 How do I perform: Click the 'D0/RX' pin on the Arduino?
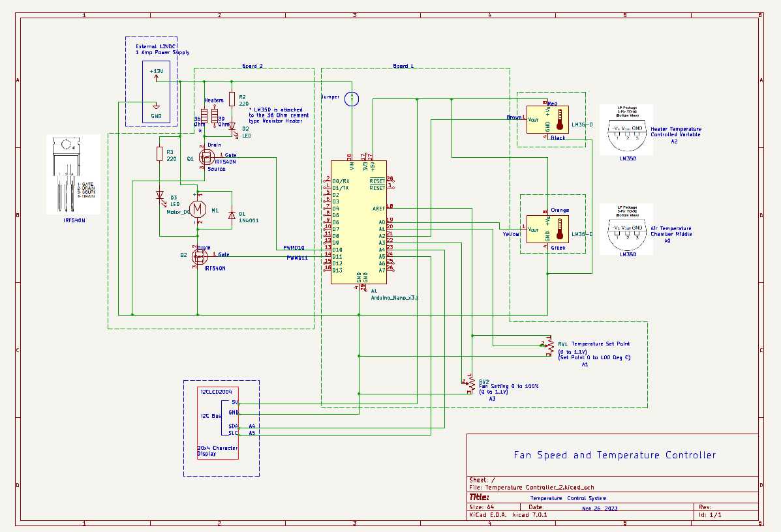coord(341,181)
